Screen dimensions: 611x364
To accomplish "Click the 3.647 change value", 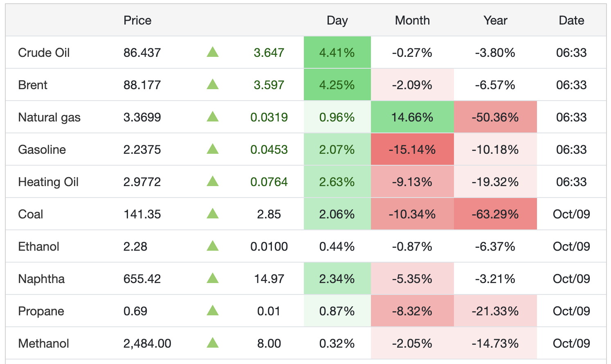I will pyautogui.click(x=269, y=53).
